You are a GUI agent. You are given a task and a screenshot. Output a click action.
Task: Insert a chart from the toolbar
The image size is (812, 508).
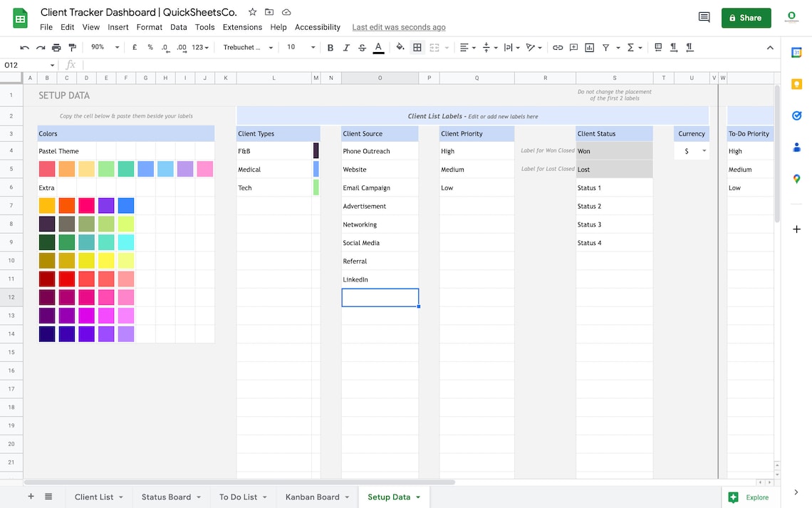[589, 47]
